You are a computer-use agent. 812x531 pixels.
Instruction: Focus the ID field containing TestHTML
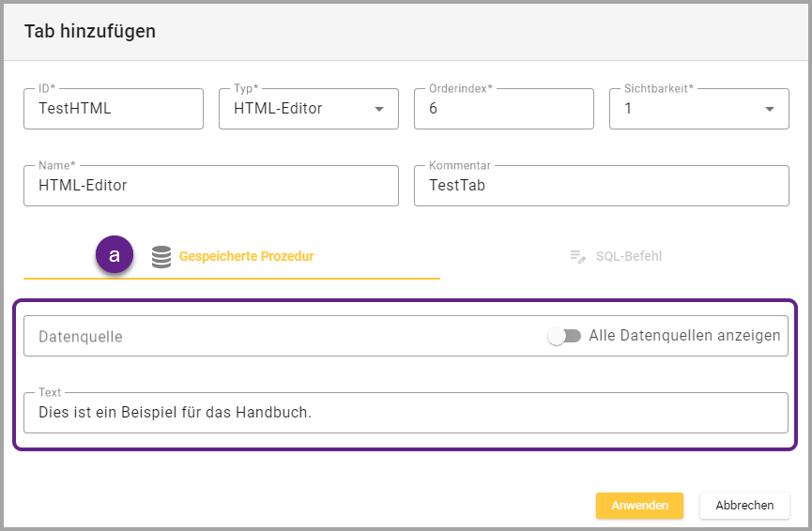[113, 109]
